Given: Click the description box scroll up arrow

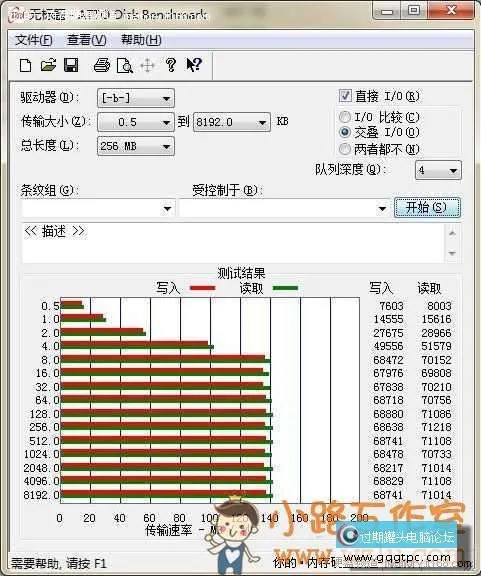Looking at the screenshot, I should tap(452, 233).
